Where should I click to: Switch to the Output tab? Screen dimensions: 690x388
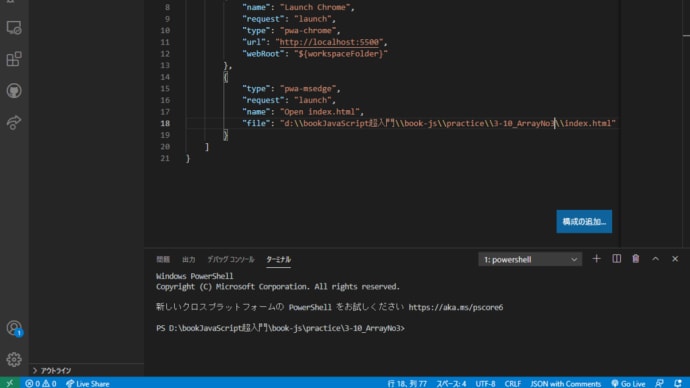188,259
